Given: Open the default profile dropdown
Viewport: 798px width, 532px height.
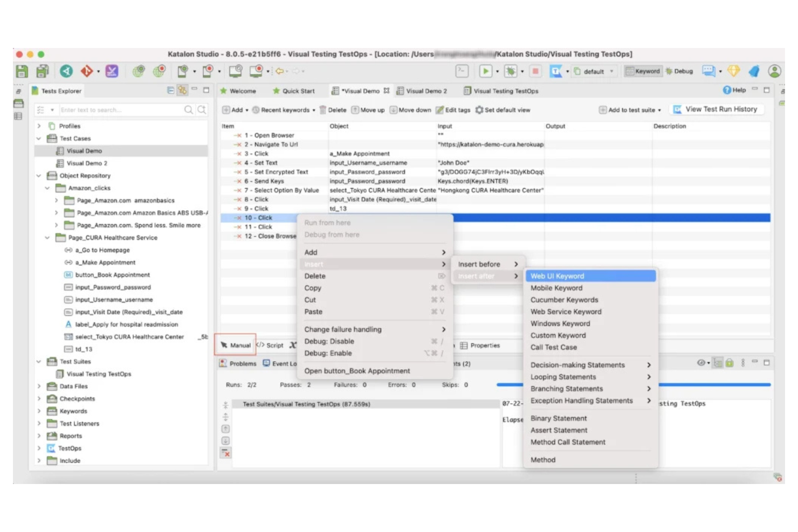Looking at the screenshot, I should (594, 71).
